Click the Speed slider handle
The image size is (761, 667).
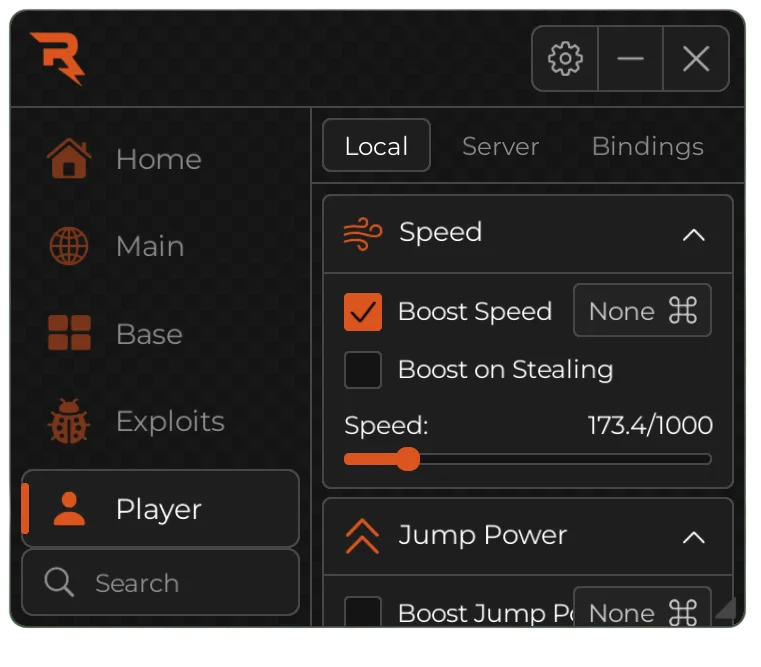[407, 459]
